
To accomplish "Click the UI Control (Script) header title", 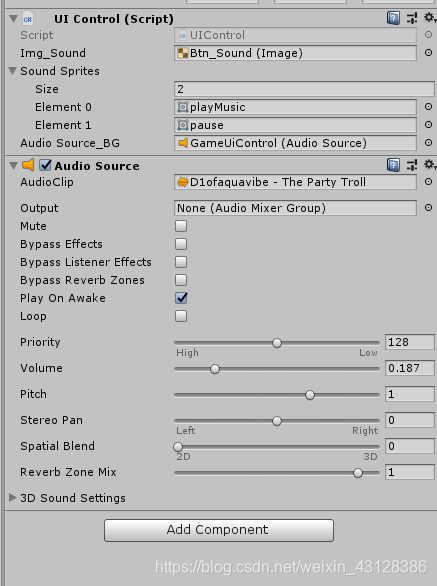I will click(114, 19).
